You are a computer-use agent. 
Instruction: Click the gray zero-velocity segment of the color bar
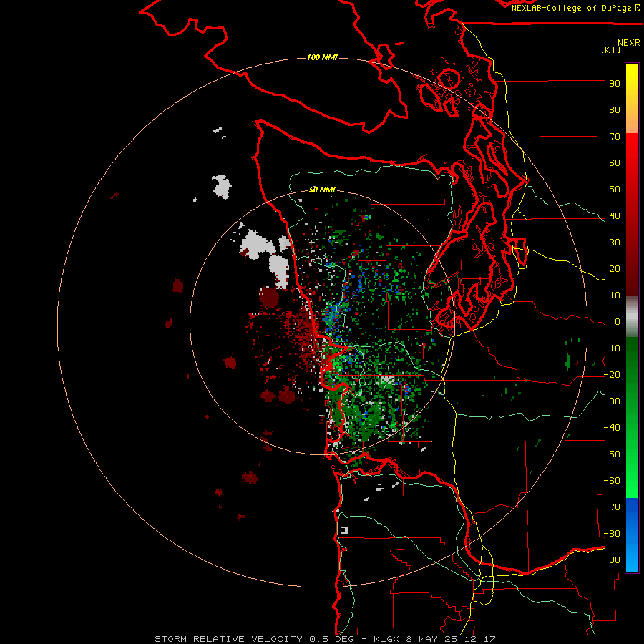[632, 317]
